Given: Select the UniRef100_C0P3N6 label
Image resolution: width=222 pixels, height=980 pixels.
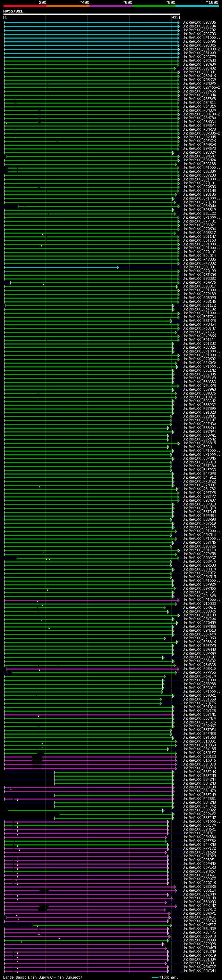Looking at the screenshot, I should point(199,459).
